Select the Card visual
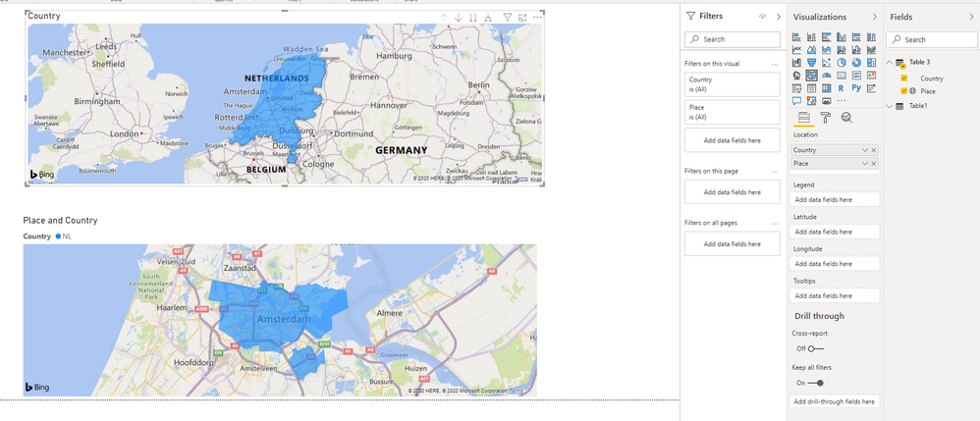This screenshot has width=980, height=421. tap(842, 76)
